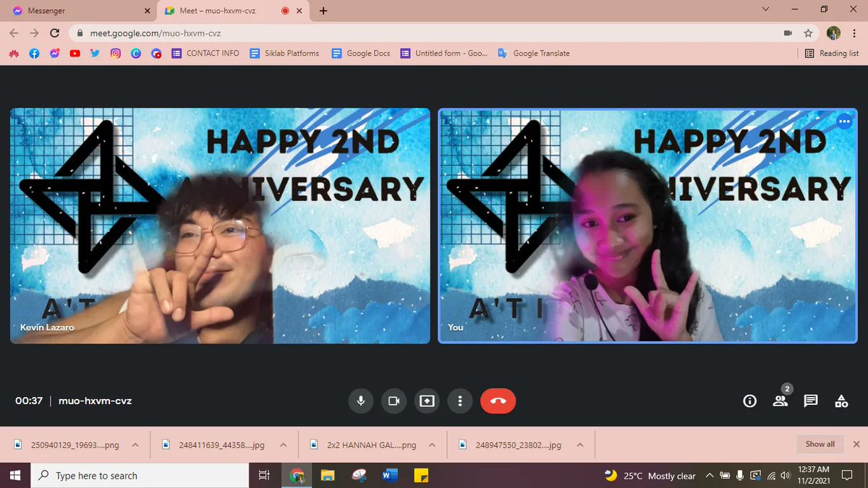Open Activities panel icon

841,401
